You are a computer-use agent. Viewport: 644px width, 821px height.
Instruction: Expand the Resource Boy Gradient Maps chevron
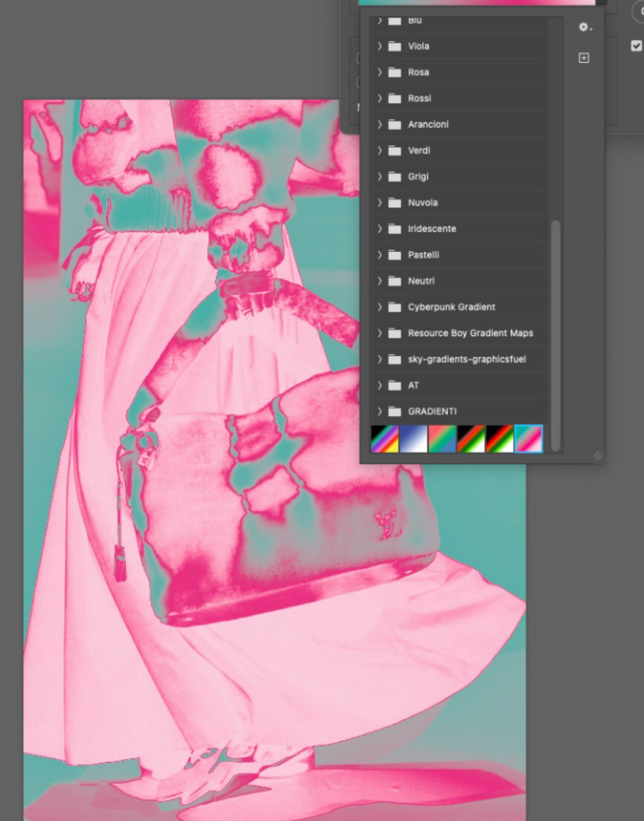(x=380, y=333)
